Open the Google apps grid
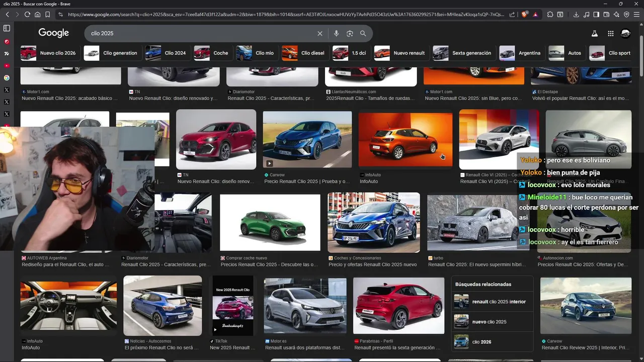Screen dimensions: 644x362 click(x=611, y=34)
